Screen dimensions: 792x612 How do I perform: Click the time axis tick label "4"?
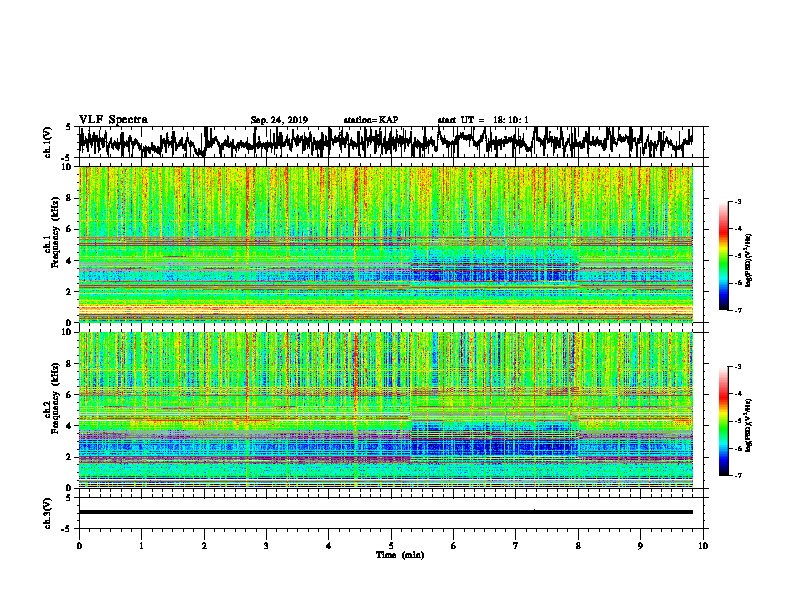point(329,546)
